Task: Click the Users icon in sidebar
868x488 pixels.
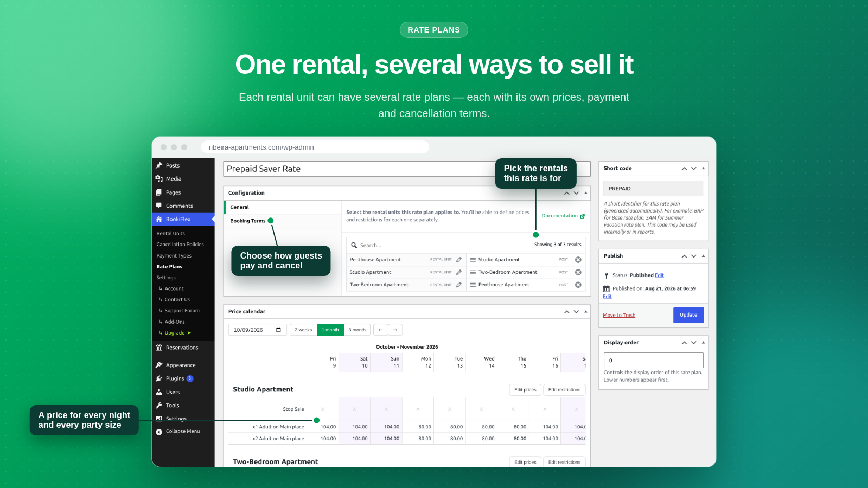Action: pyautogui.click(x=159, y=392)
